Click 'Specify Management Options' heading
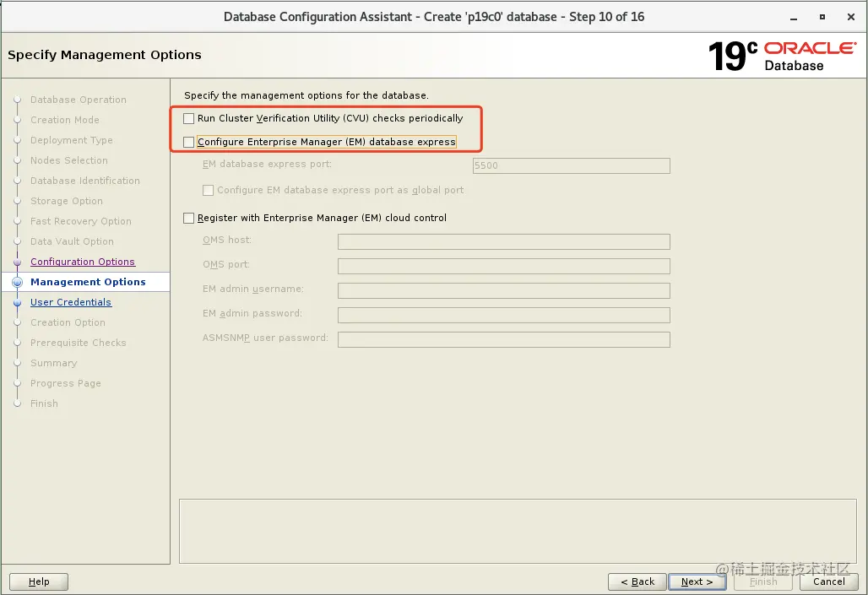The width and height of the screenshot is (868, 595). (x=105, y=55)
